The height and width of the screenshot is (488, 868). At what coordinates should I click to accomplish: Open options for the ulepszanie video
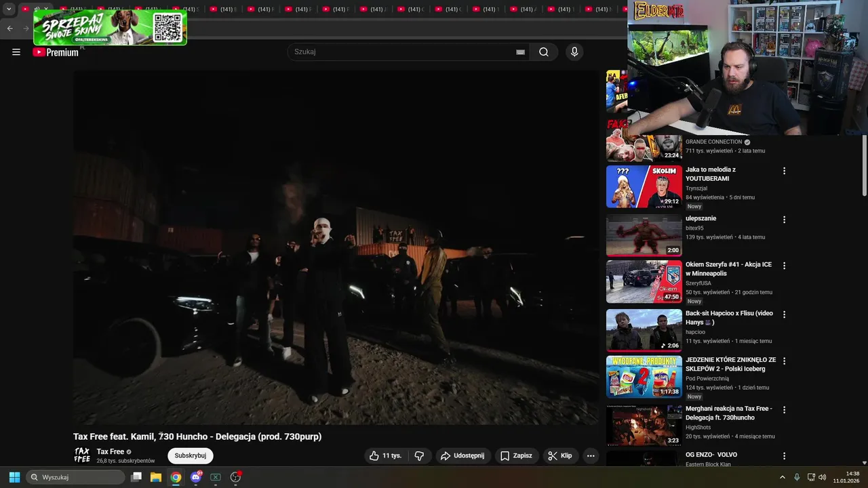point(784,220)
